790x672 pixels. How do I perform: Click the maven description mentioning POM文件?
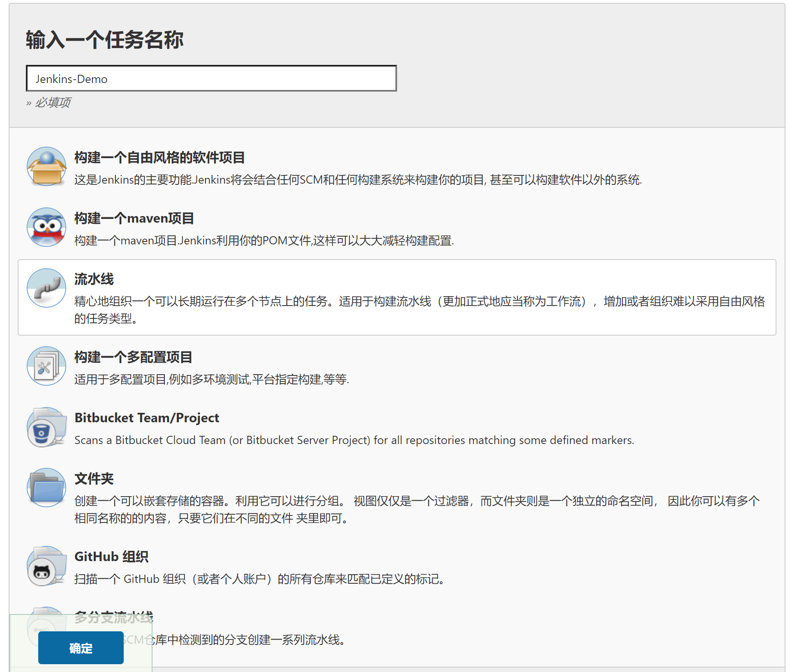pyautogui.click(x=264, y=241)
